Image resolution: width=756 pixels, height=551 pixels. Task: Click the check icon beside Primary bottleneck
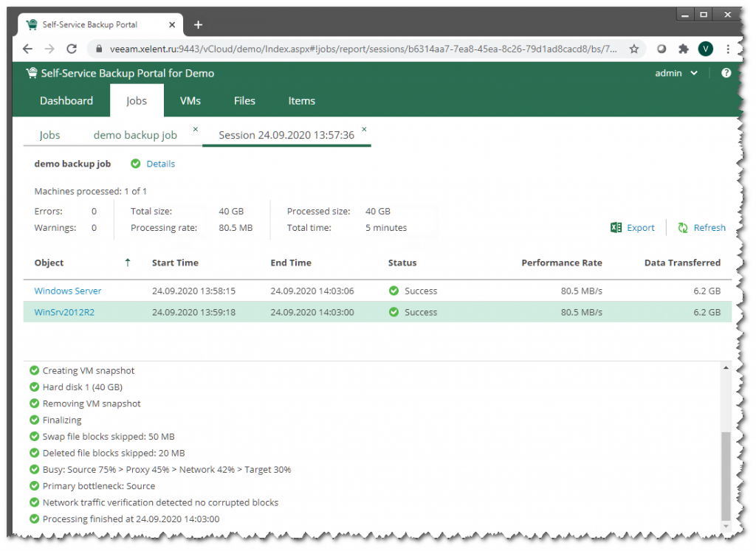pos(34,486)
